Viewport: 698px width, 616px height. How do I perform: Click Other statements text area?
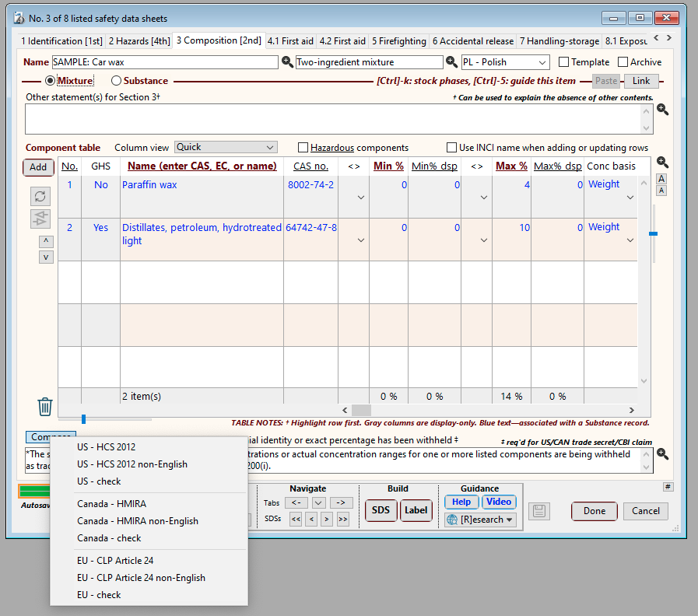pos(333,119)
